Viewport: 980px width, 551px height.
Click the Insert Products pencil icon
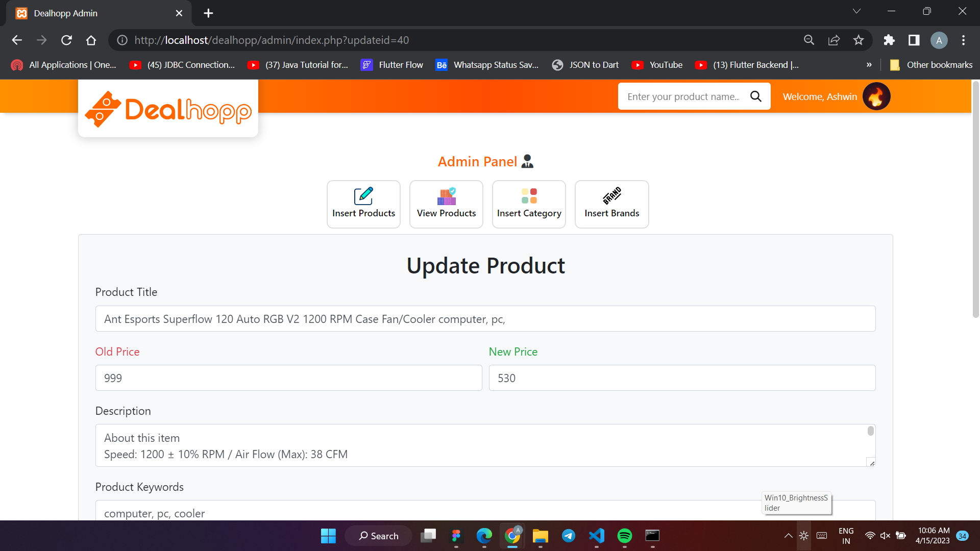coord(363,196)
